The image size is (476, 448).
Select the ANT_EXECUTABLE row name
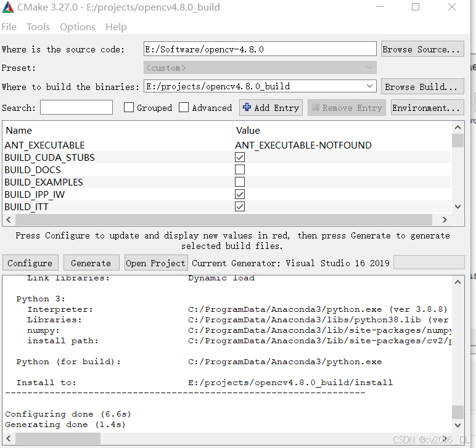coord(44,145)
